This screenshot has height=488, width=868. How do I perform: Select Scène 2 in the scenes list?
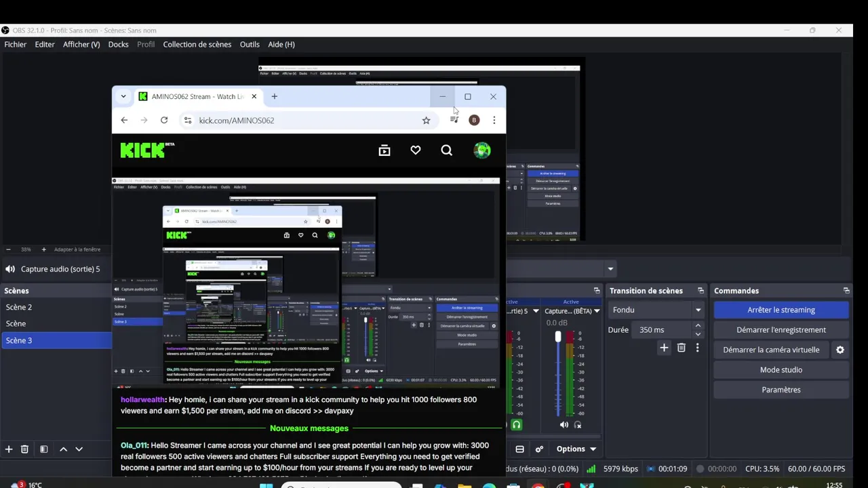(x=56, y=307)
